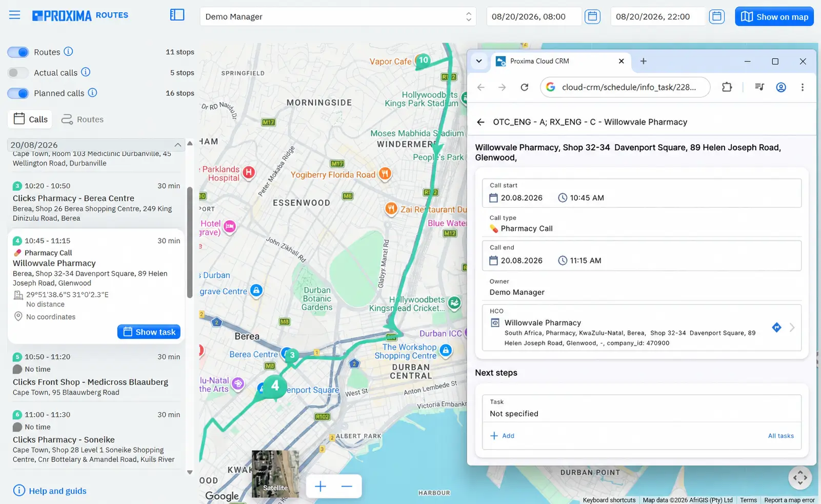Select the Proxima Cloud CRM browser tab

pos(560,61)
